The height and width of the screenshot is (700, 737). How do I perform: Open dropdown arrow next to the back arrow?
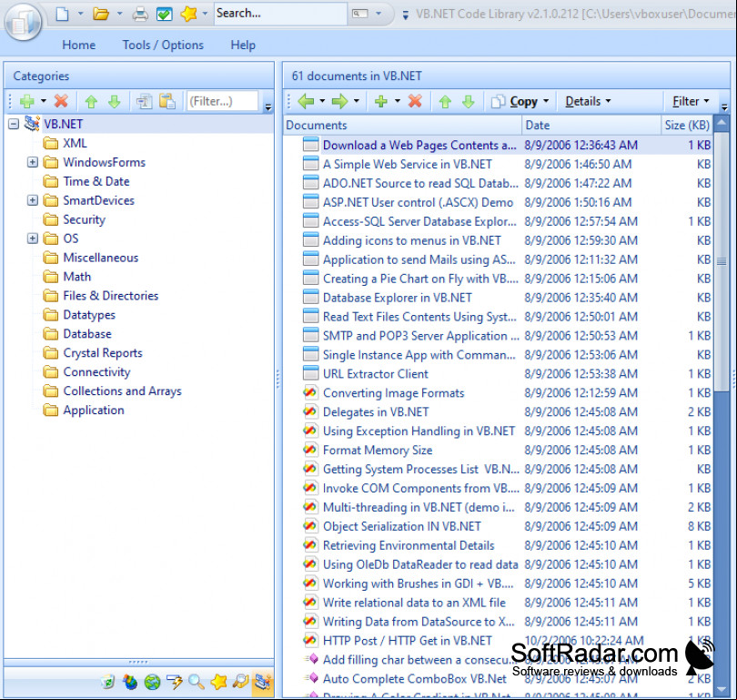click(322, 101)
